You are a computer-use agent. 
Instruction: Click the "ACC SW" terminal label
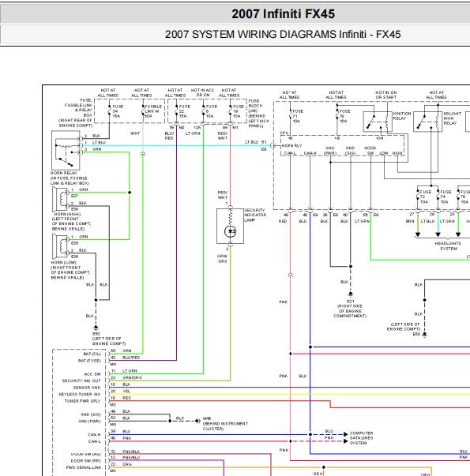click(92, 374)
